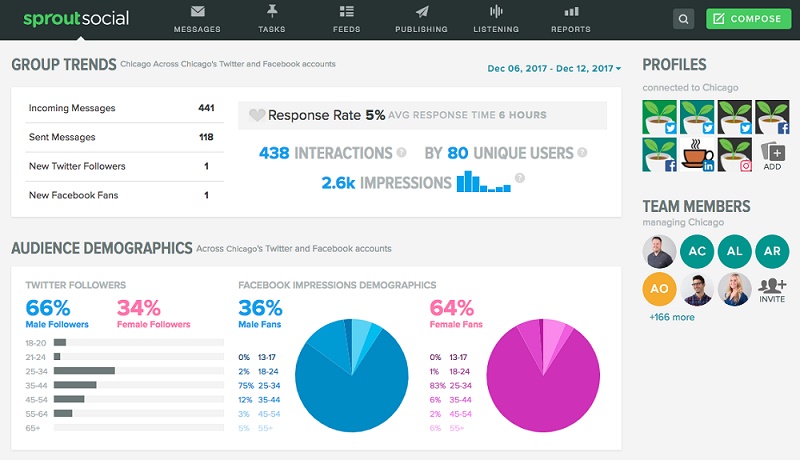Open the Feeds list icon
Image resolution: width=800 pixels, height=460 pixels.
[x=346, y=11]
